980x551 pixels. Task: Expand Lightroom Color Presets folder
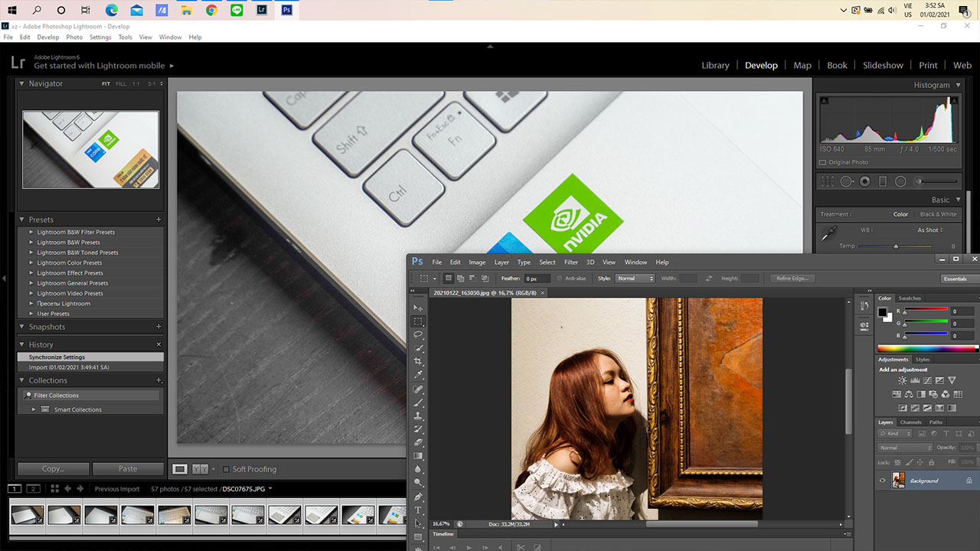coord(31,262)
